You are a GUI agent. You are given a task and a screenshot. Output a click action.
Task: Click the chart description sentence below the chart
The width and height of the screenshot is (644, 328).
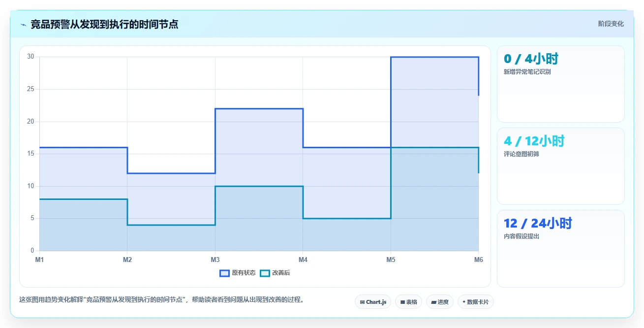pyautogui.click(x=161, y=299)
